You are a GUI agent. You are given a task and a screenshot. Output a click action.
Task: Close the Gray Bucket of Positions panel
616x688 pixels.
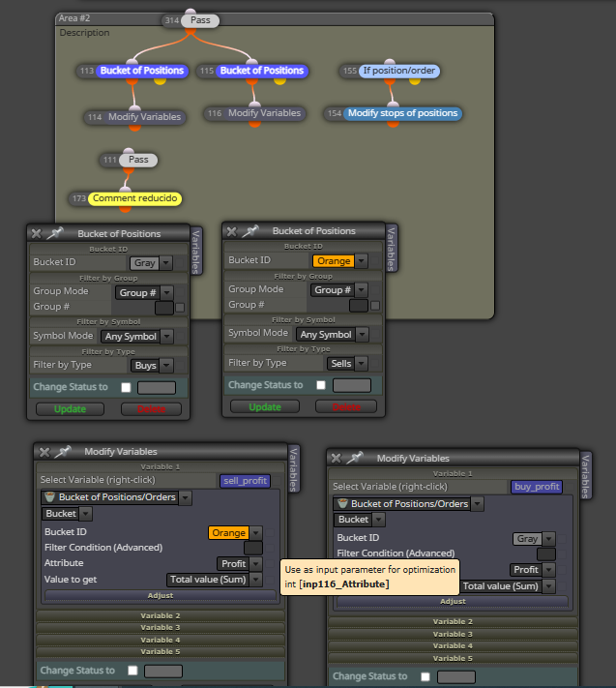[x=37, y=233]
